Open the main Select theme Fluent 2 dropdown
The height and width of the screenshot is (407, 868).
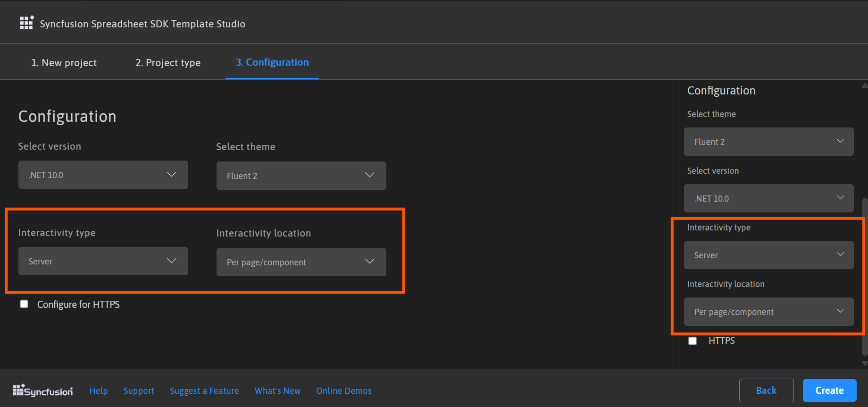[x=301, y=176]
